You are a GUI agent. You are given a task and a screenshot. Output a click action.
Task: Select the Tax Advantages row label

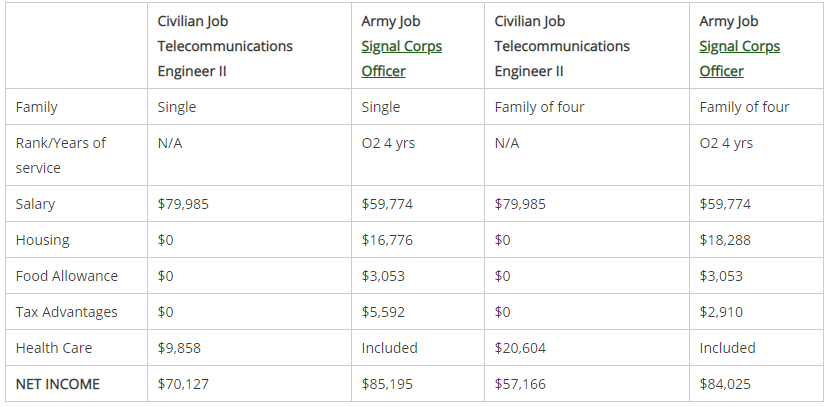coord(67,312)
